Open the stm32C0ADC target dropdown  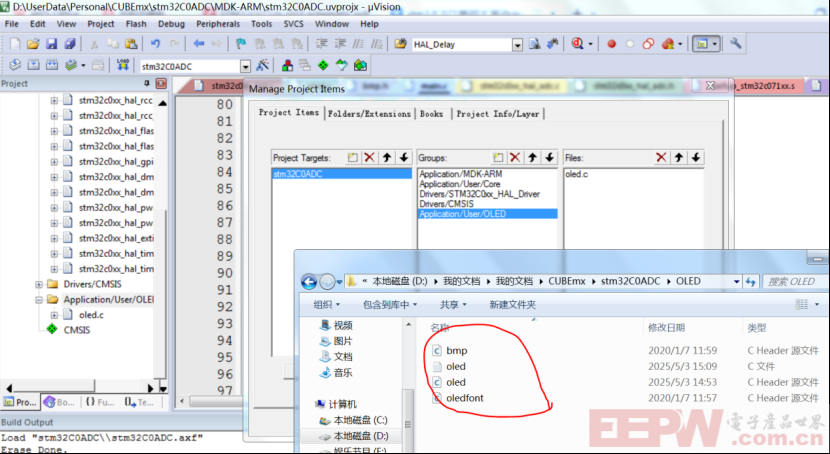point(245,67)
